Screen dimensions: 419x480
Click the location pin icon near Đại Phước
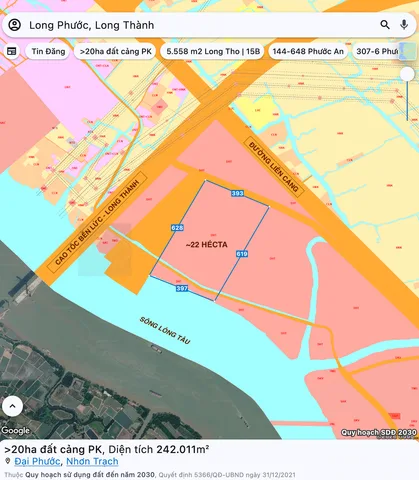[8, 461]
